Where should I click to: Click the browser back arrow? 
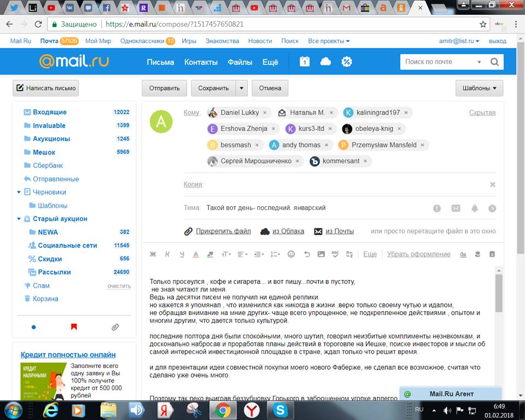9,24
